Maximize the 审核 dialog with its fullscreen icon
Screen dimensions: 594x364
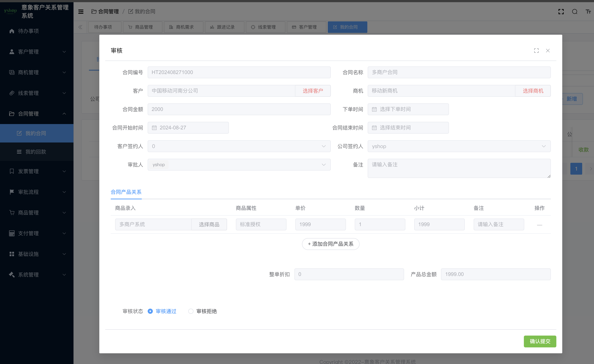(536, 50)
